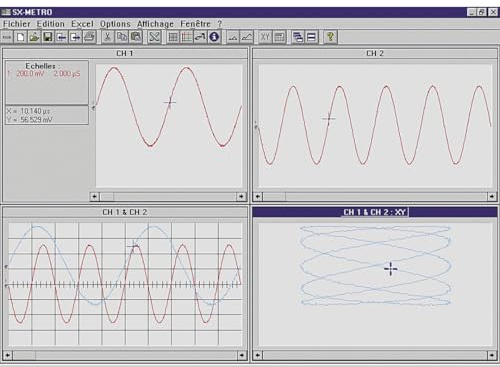Open the Options menu

point(115,24)
